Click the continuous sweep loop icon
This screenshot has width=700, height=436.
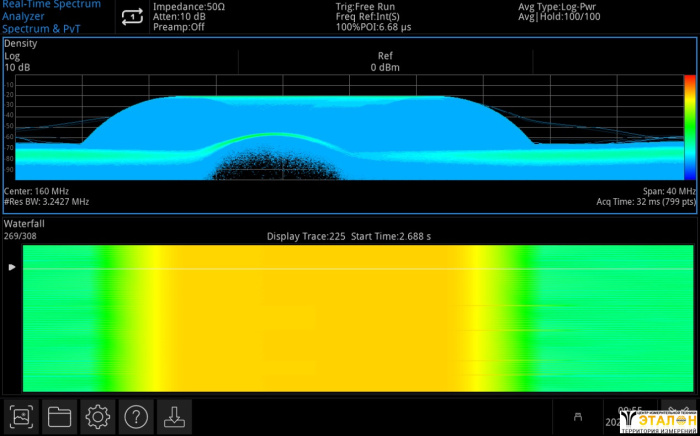[132, 17]
